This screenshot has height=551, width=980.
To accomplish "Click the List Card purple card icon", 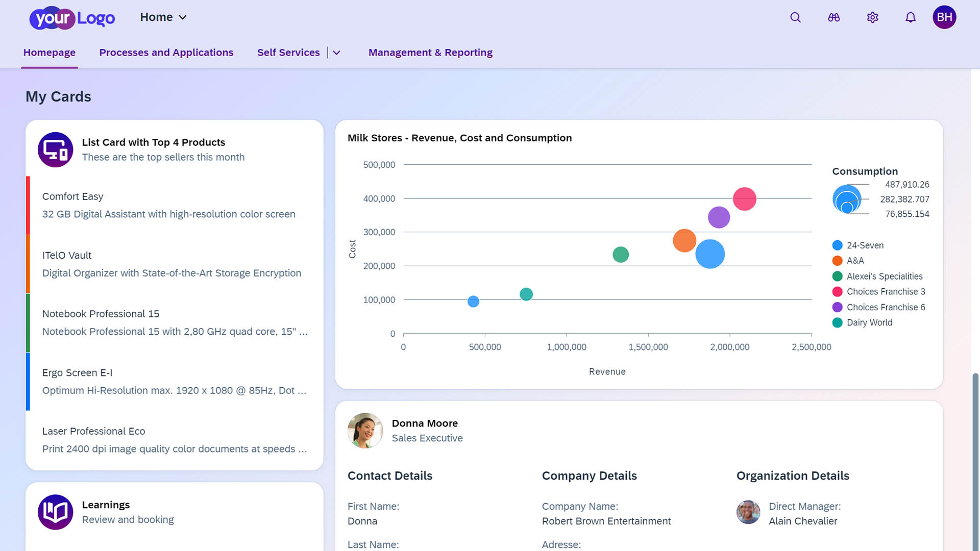I will [55, 149].
